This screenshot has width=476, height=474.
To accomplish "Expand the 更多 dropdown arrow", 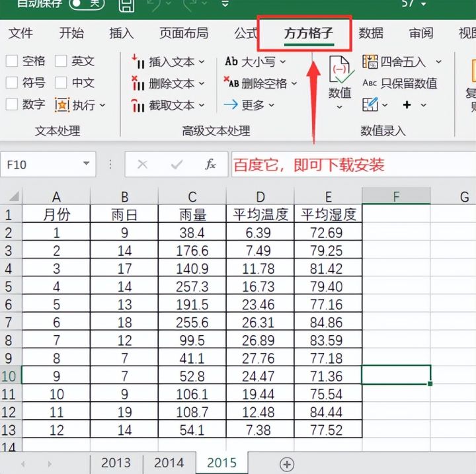I will [272, 105].
